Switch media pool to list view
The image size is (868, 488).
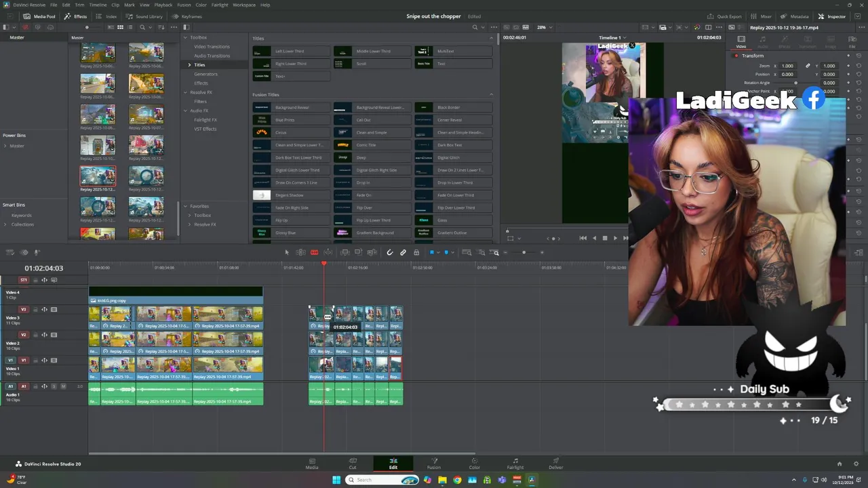pos(130,27)
